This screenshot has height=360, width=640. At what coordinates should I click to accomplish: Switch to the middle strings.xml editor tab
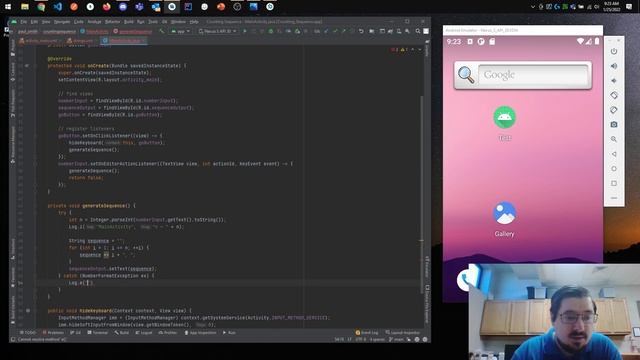[x=81, y=41]
